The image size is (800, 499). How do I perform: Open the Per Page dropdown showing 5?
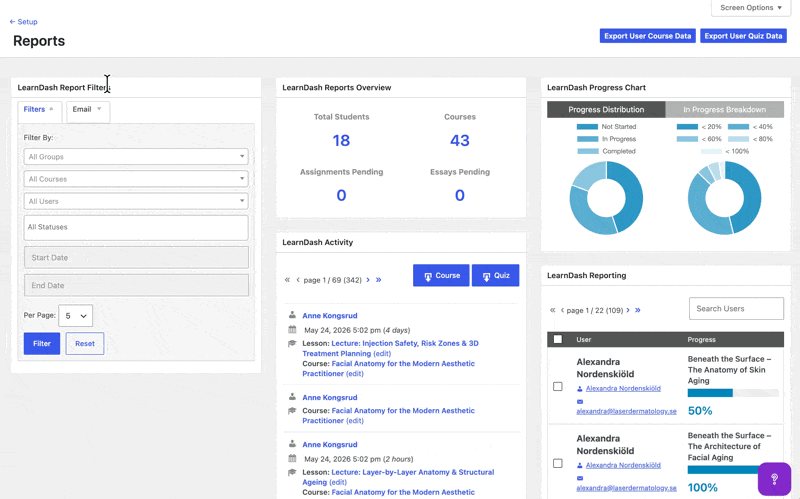click(76, 316)
